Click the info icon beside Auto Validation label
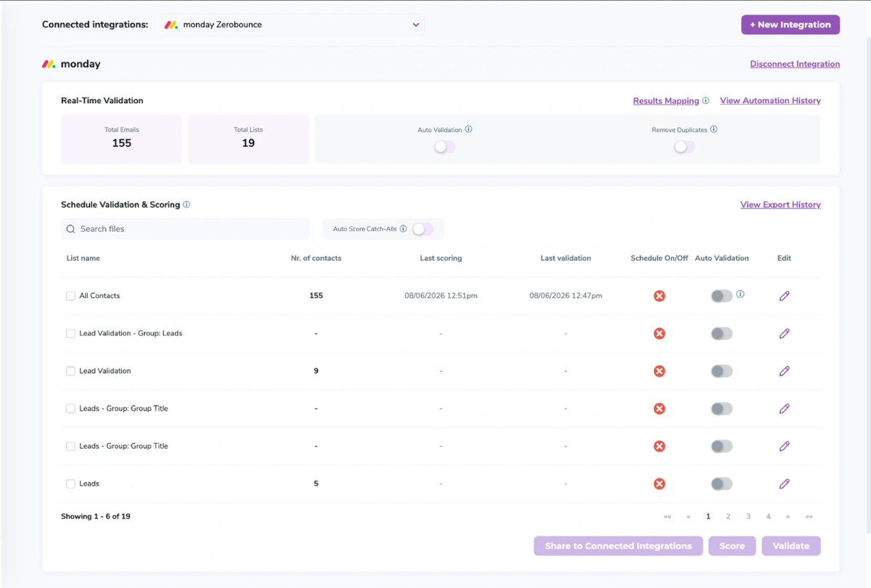 (468, 130)
